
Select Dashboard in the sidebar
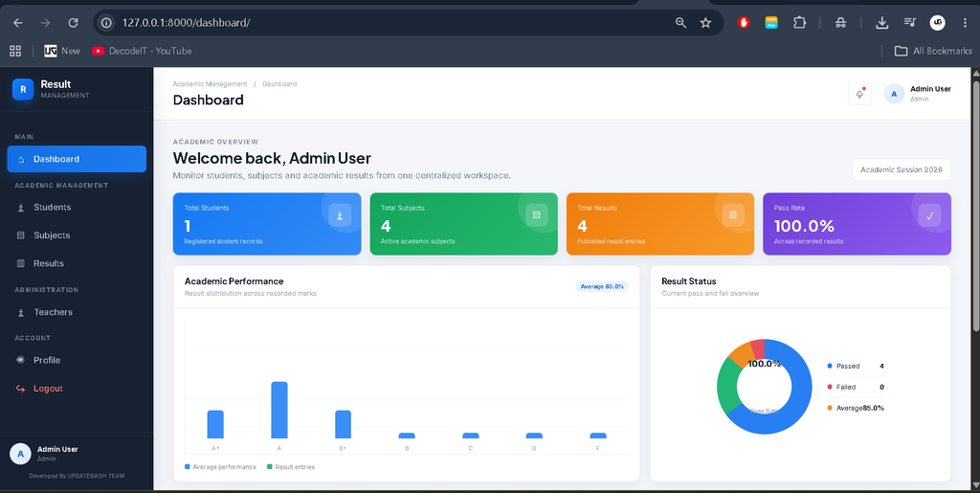pyautogui.click(x=77, y=159)
